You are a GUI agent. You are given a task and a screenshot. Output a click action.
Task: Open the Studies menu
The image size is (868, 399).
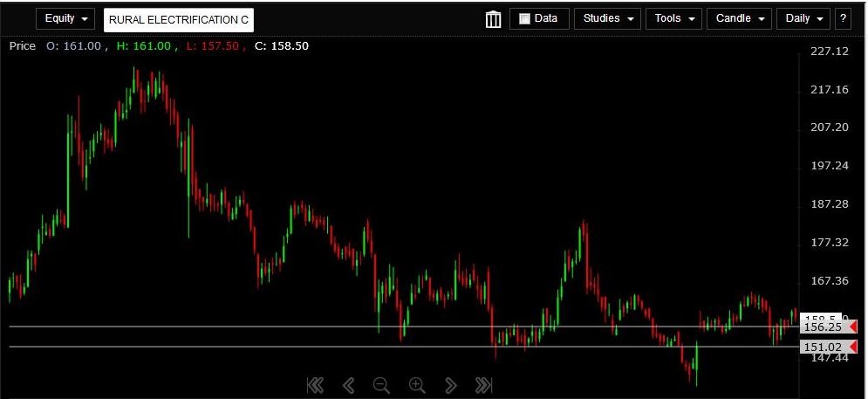(607, 18)
